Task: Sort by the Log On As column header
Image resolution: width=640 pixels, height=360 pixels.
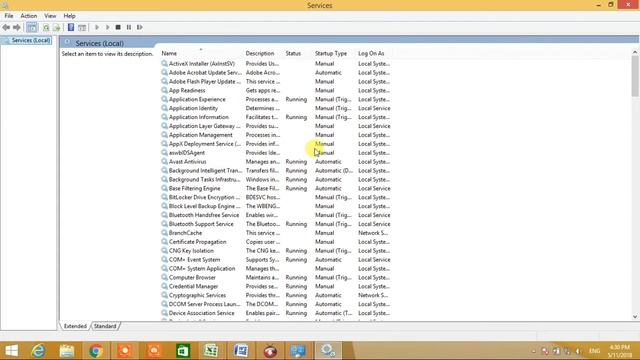Action: click(371, 53)
